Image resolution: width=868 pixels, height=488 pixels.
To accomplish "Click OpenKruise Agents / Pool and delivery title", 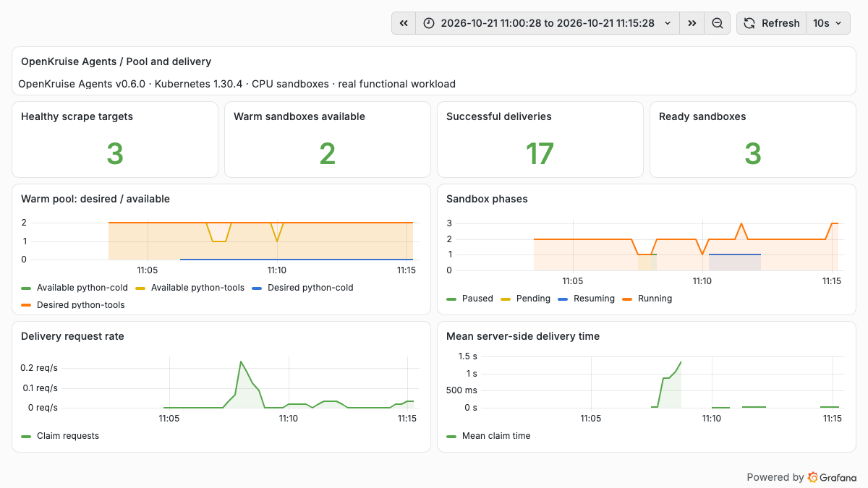I will (x=116, y=62).
